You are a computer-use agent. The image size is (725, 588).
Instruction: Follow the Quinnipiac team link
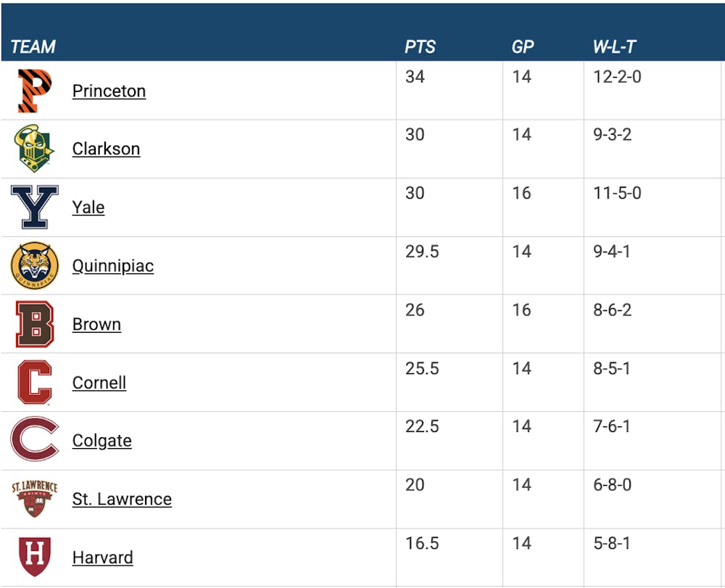coord(113,265)
